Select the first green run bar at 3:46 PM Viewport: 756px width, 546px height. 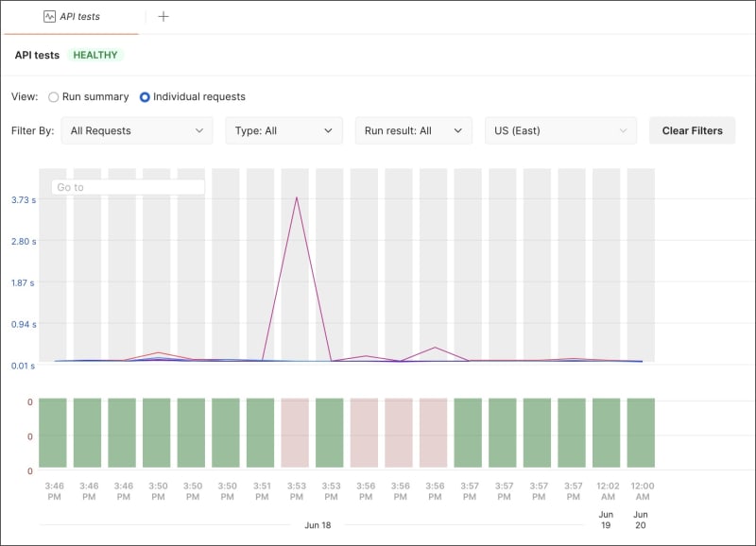click(53, 433)
